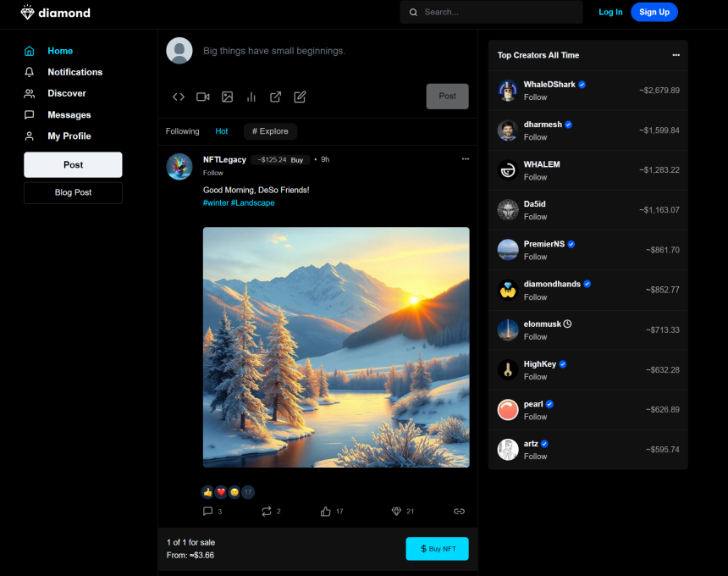728x576 pixels.
Task: Toggle Follow for elonmusk
Action: click(x=535, y=337)
